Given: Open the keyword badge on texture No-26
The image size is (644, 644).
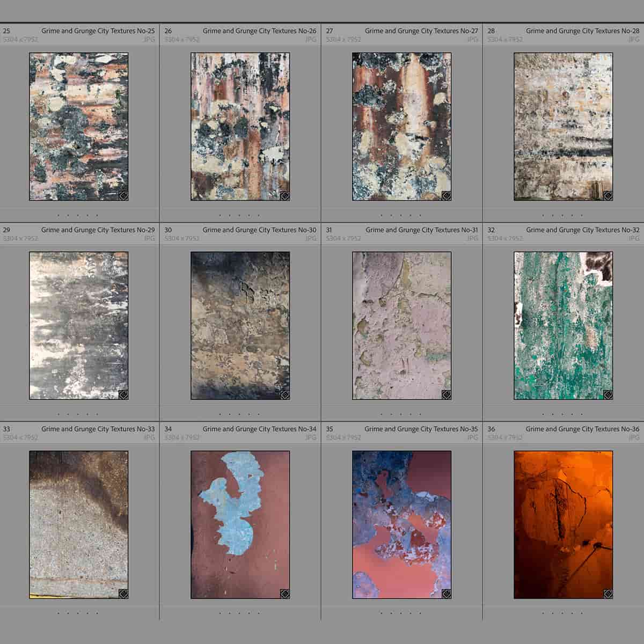Looking at the screenshot, I should 284,195.
